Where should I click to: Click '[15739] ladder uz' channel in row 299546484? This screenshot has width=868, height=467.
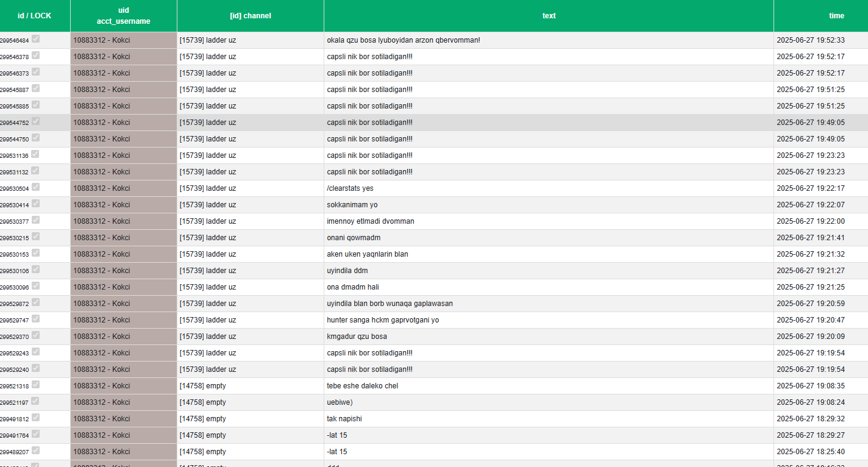[x=208, y=40]
